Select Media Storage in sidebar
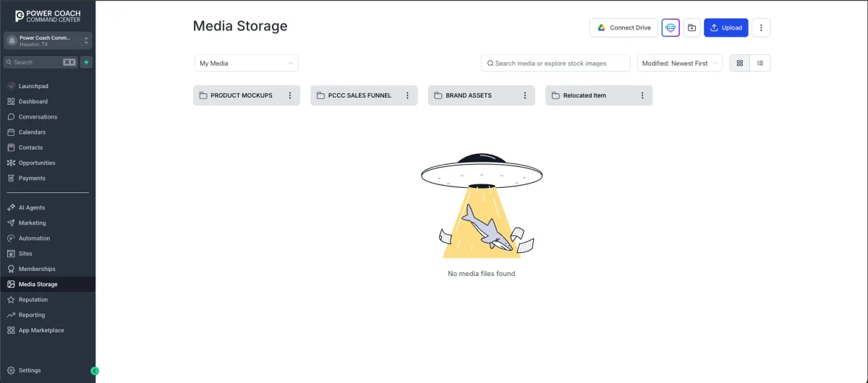Viewport: 868px width, 383px height. [x=47, y=284]
